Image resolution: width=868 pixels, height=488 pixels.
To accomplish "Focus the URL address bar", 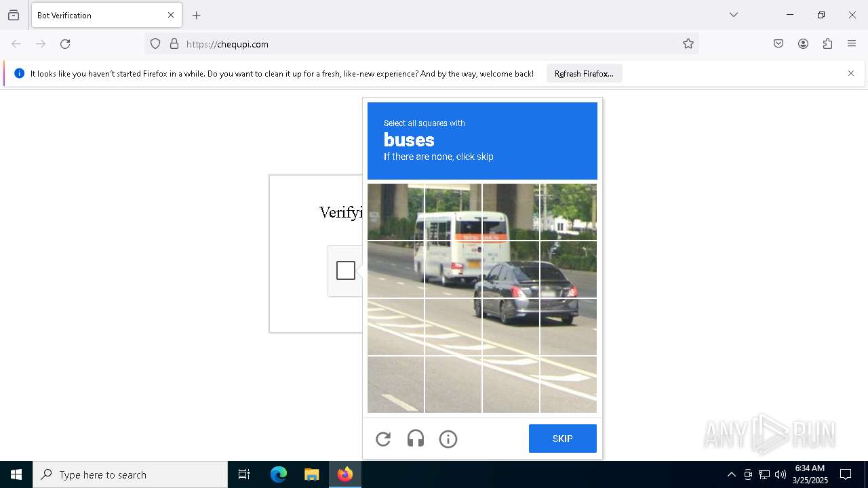I will pos(420,44).
